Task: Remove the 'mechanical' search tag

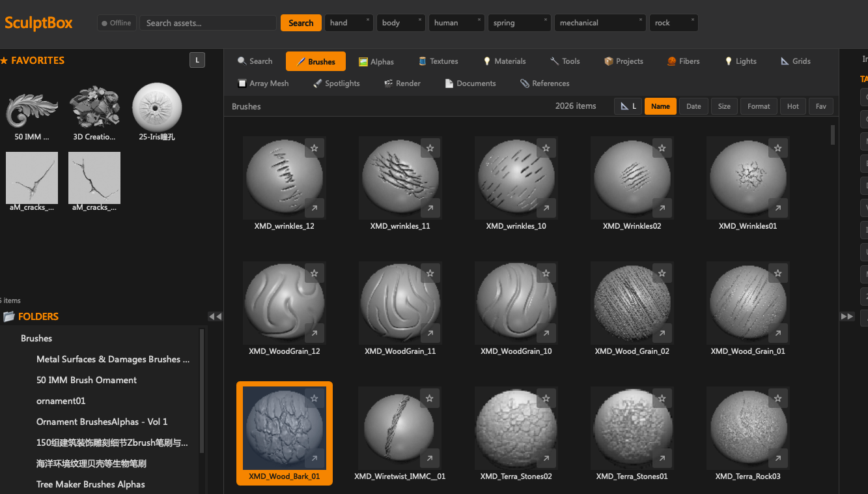Action: (x=640, y=20)
